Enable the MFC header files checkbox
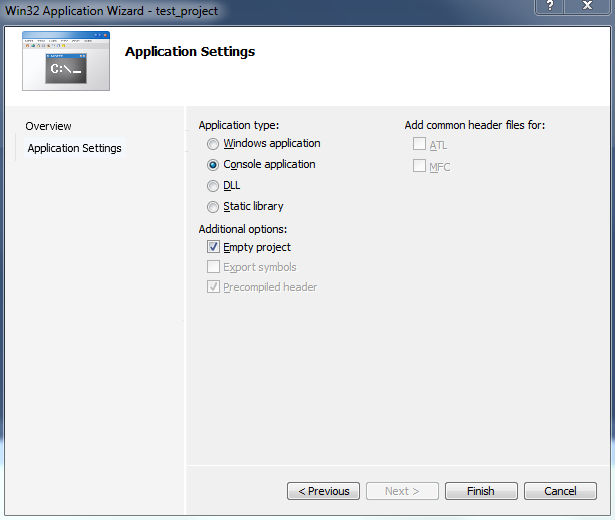The height and width of the screenshot is (520, 615). pos(419,166)
